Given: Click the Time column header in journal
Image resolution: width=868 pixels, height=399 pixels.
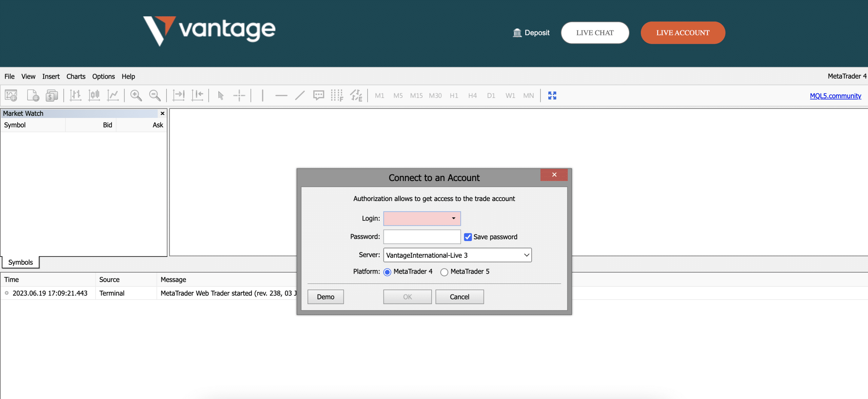Looking at the screenshot, I should point(48,280).
